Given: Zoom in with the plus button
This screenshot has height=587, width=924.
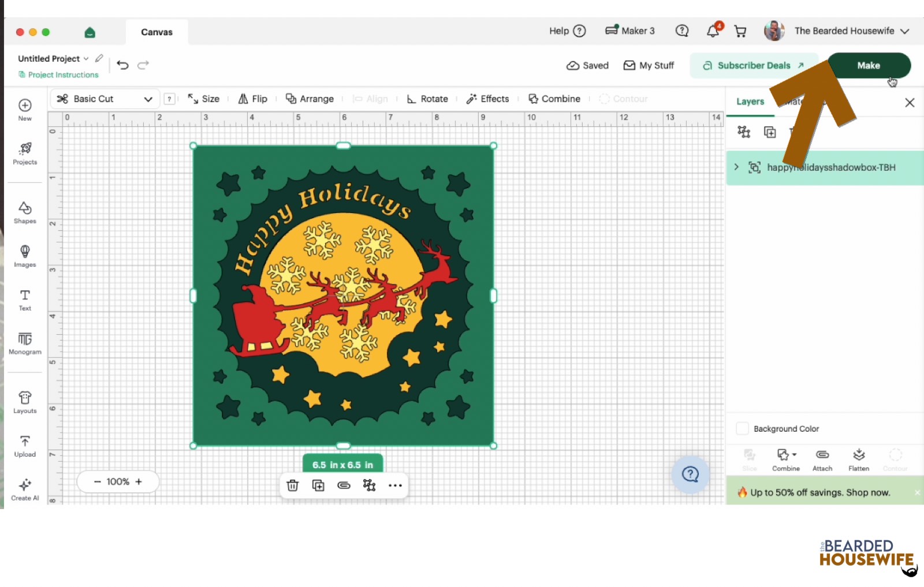Looking at the screenshot, I should [139, 481].
